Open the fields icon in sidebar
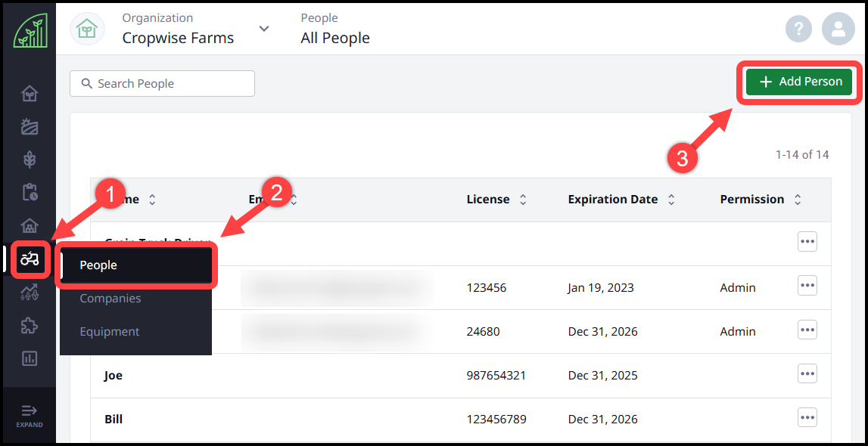Viewport: 868px width, 446px height. [x=30, y=126]
